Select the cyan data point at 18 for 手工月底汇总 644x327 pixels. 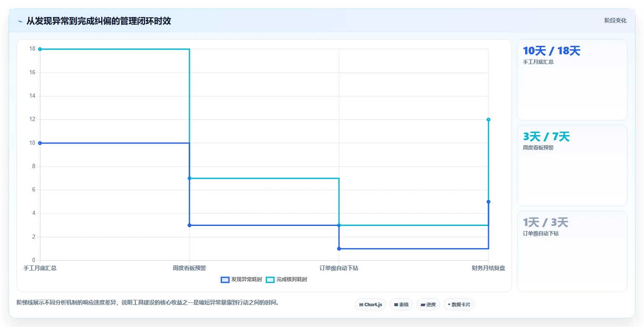pyautogui.click(x=40, y=49)
